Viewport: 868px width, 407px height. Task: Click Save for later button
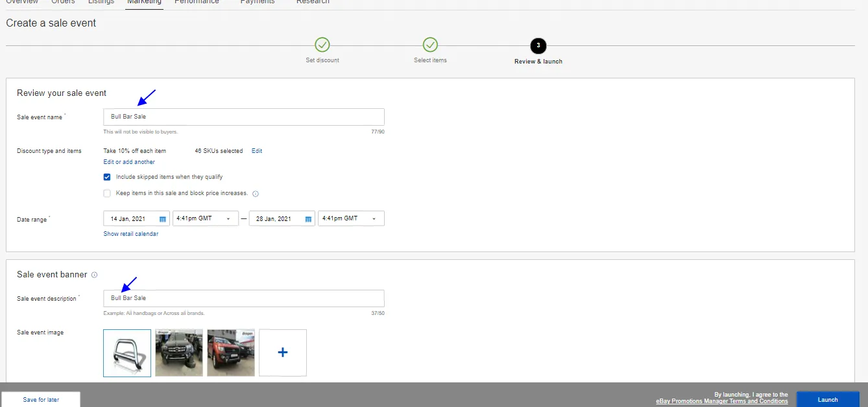(x=41, y=399)
